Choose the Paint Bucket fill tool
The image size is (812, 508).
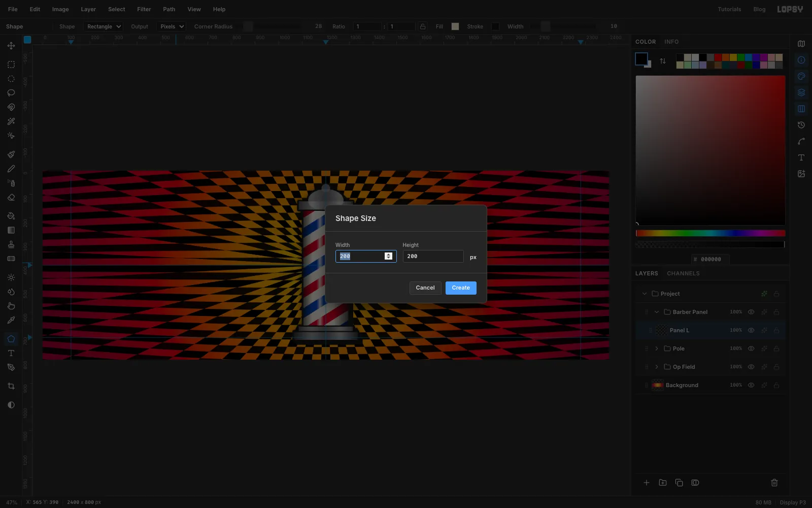coord(11,216)
